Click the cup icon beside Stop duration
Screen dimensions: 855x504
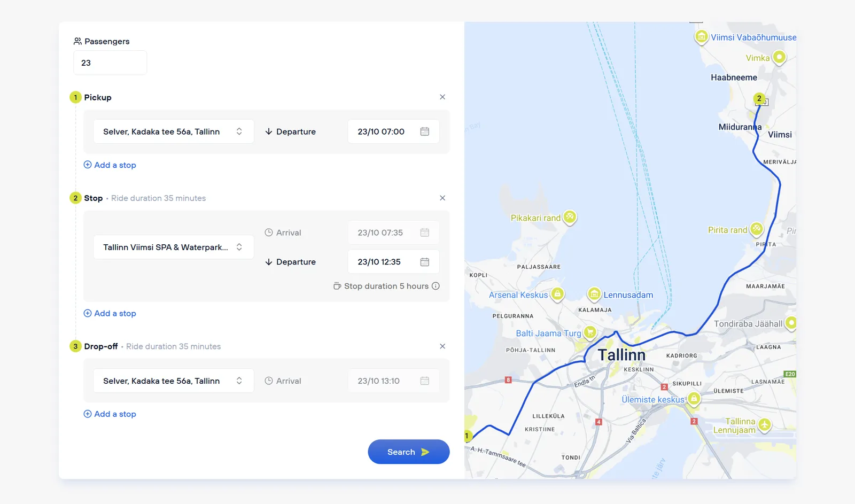(x=337, y=286)
